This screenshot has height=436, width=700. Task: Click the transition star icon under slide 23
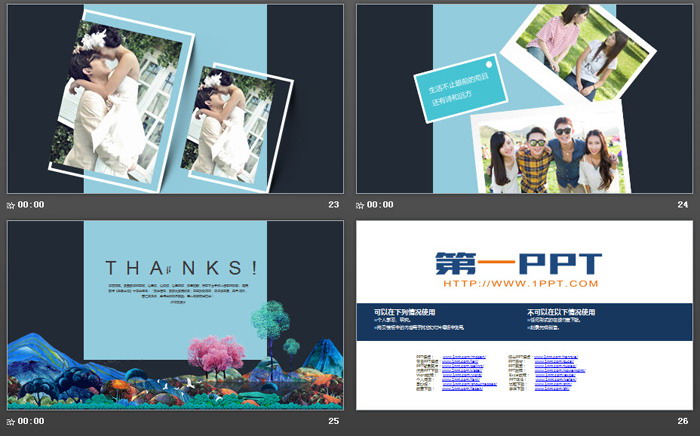[12, 205]
